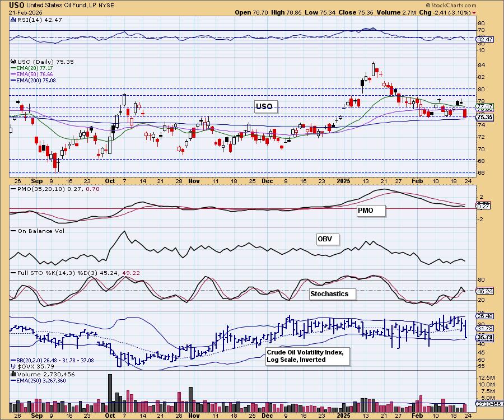Click the USO (Daily) 75.35 legend text
The width and height of the screenshot is (504, 420).
(46, 62)
